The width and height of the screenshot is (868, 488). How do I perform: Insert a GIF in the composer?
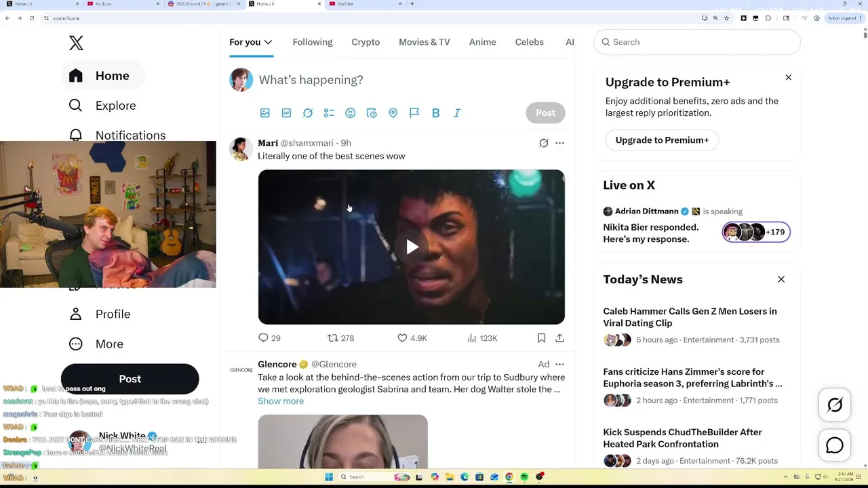pos(286,113)
